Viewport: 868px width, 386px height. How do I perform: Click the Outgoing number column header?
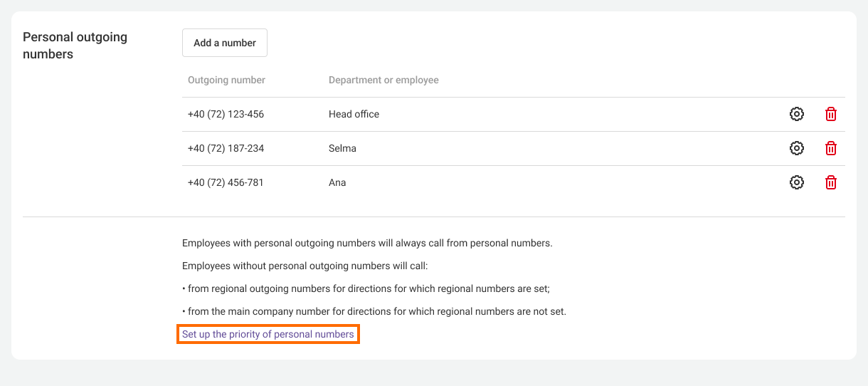click(226, 80)
